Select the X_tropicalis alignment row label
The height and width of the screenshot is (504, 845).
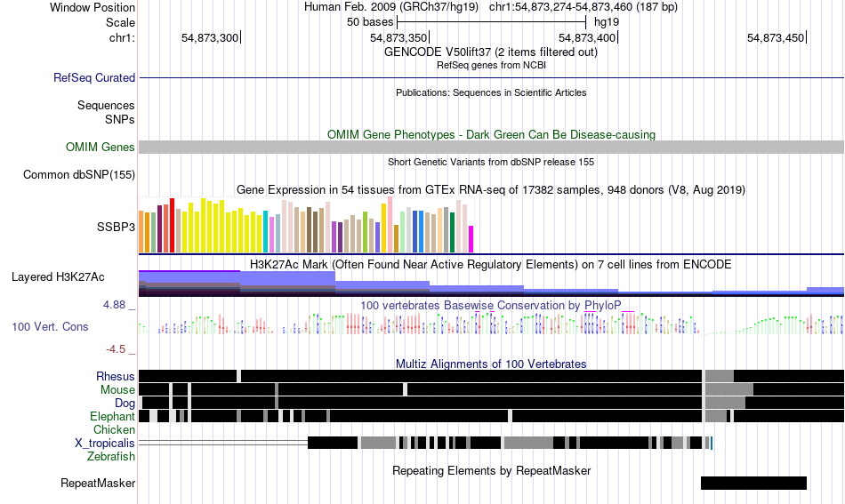click(105, 443)
